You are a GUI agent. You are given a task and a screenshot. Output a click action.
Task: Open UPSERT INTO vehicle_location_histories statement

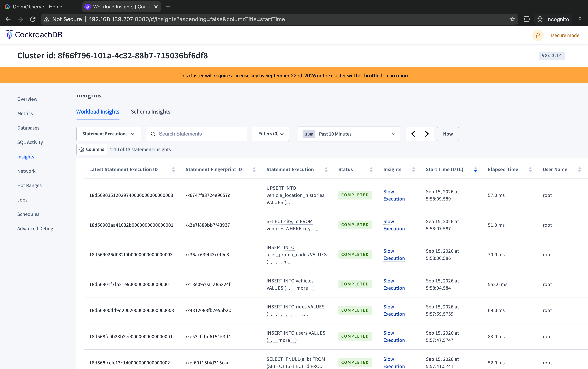(295, 195)
